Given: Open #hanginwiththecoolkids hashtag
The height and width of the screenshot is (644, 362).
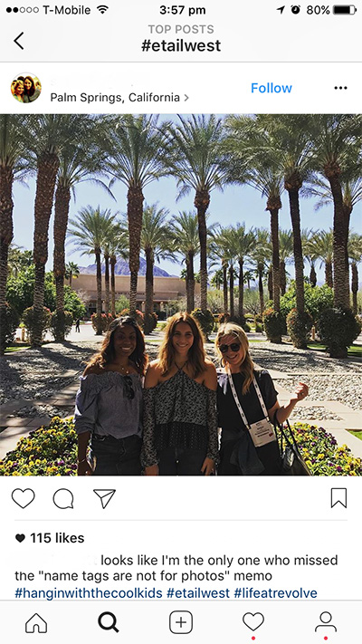Looking at the screenshot, I should pos(89,593).
